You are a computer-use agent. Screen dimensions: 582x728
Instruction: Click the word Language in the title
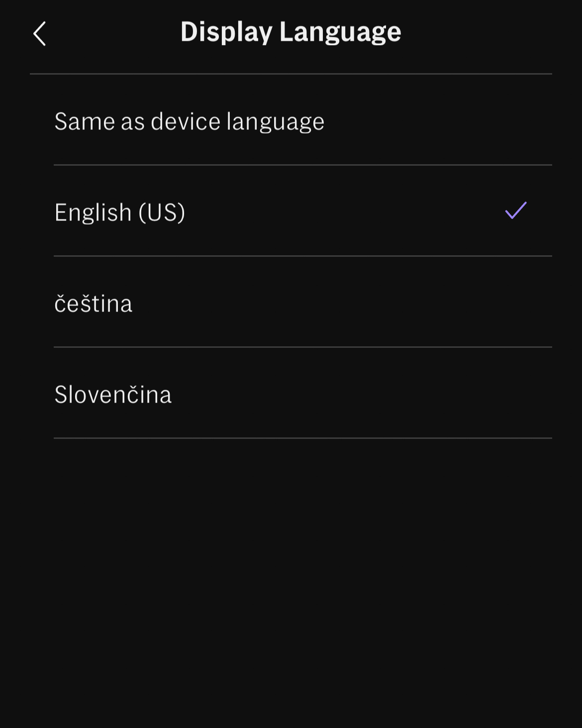(340, 32)
